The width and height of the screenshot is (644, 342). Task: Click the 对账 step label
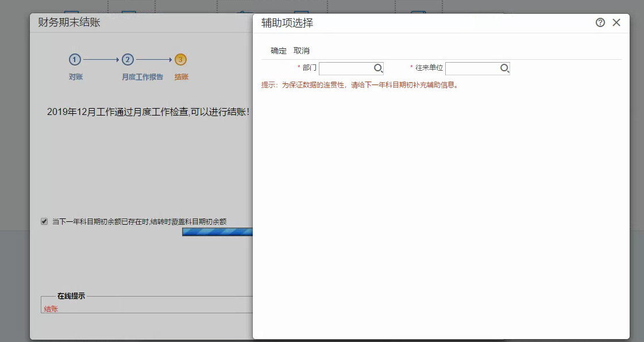(x=76, y=77)
